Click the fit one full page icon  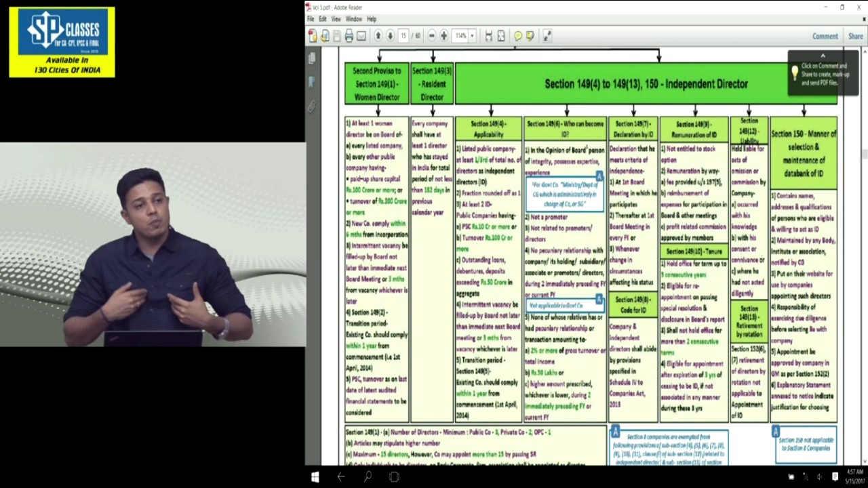501,36
